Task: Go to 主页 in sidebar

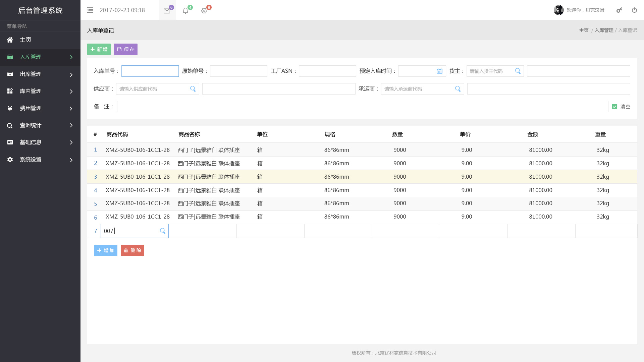Action: (x=25, y=40)
